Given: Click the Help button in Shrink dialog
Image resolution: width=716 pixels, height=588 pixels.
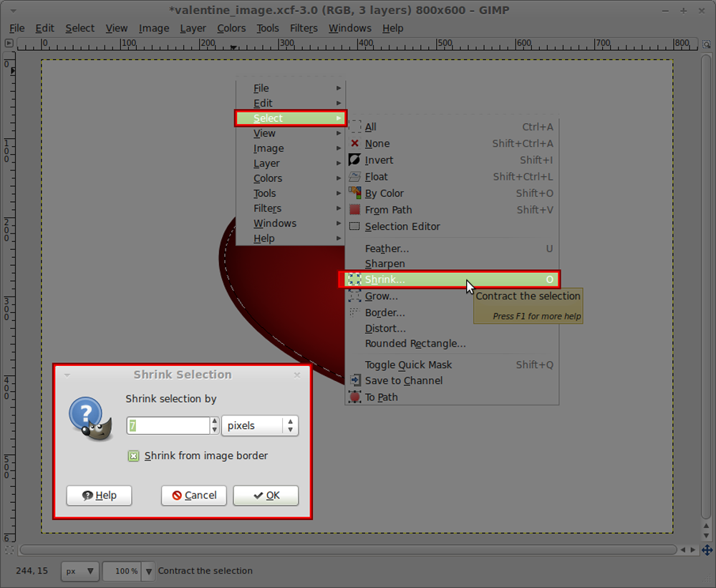Looking at the screenshot, I should pyautogui.click(x=99, y=495).
